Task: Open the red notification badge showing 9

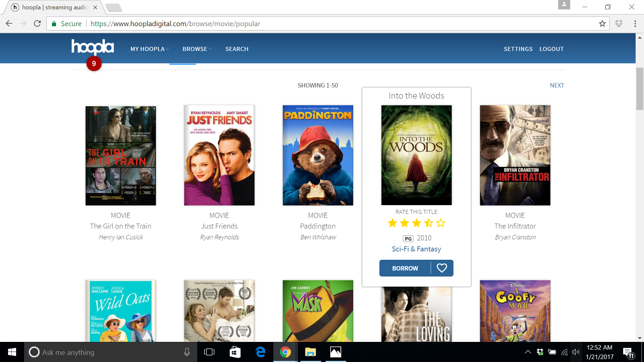Action: [94, 64]
